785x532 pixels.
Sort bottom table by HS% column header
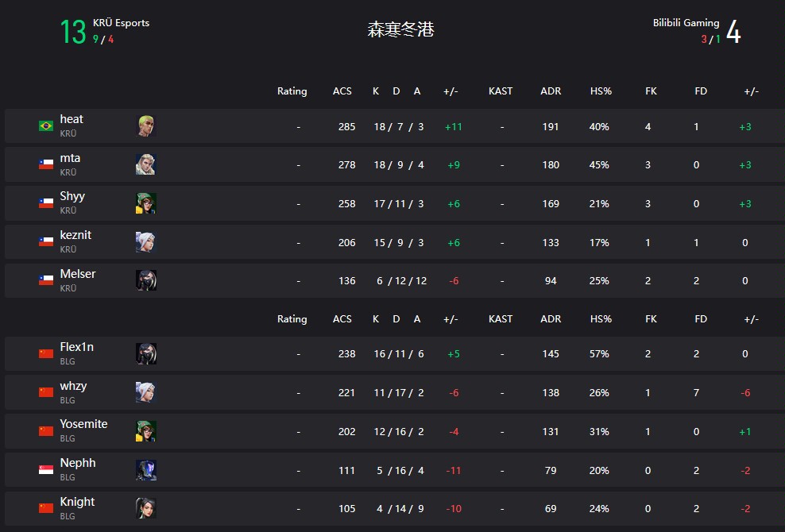[x=601, y=318]
